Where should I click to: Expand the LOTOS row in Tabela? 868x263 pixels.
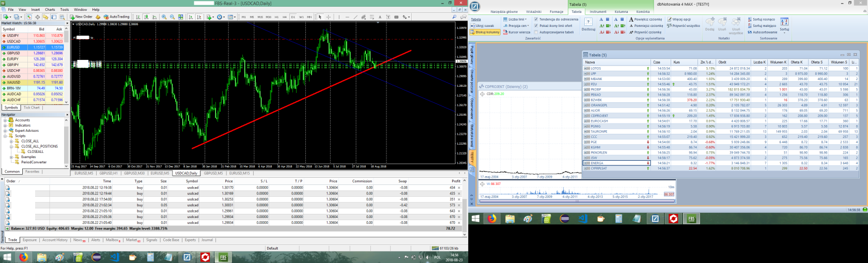tap(586, 68)
